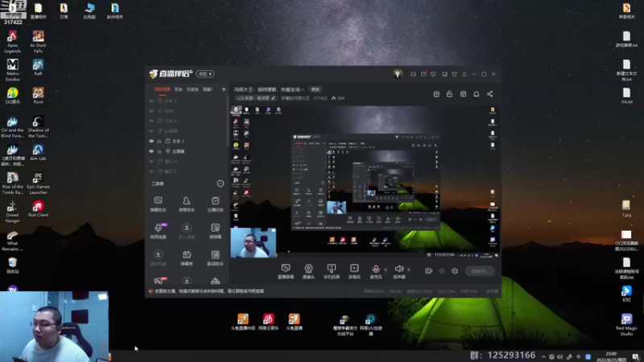Open the Aim Lab desktop shortcut
This screenshot has height=362, width=644.
[38, 152]
